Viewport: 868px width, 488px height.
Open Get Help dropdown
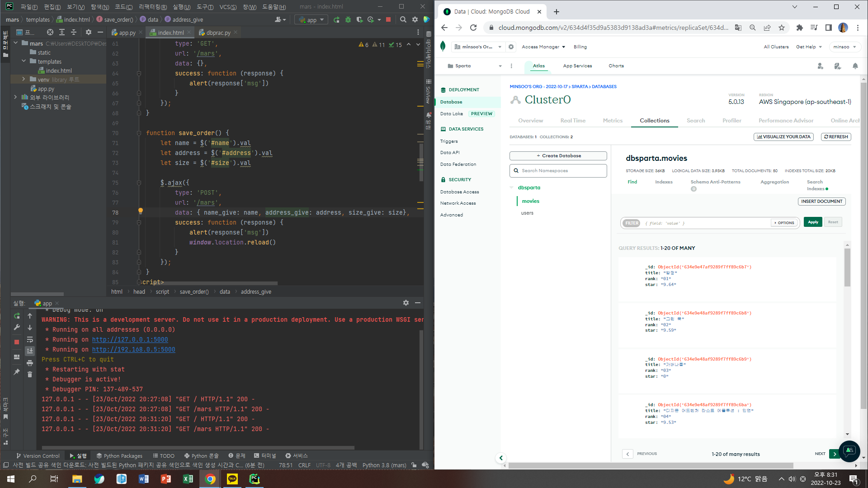(809, 47)
